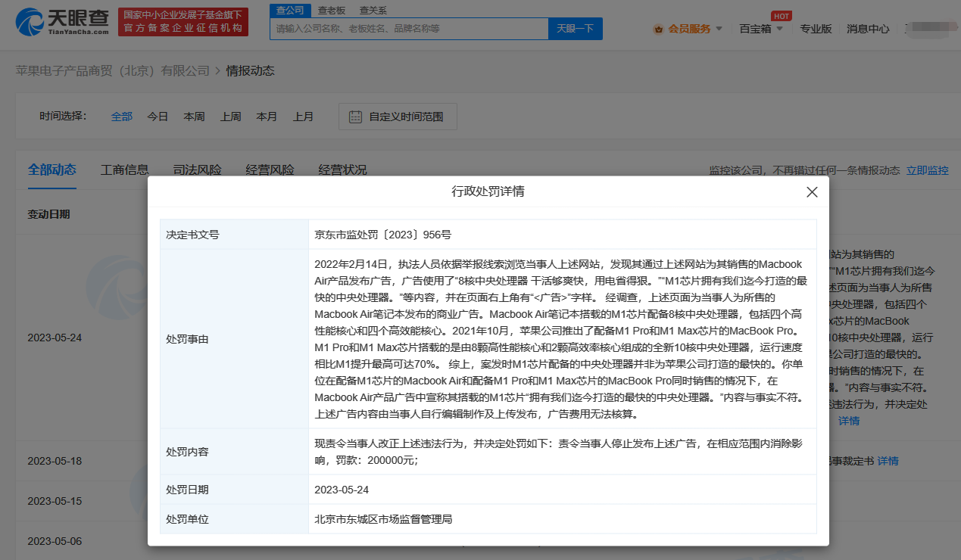This screenshot has width=961, height=560.
Task: Open 消息中心
Action: pos(868,29)
